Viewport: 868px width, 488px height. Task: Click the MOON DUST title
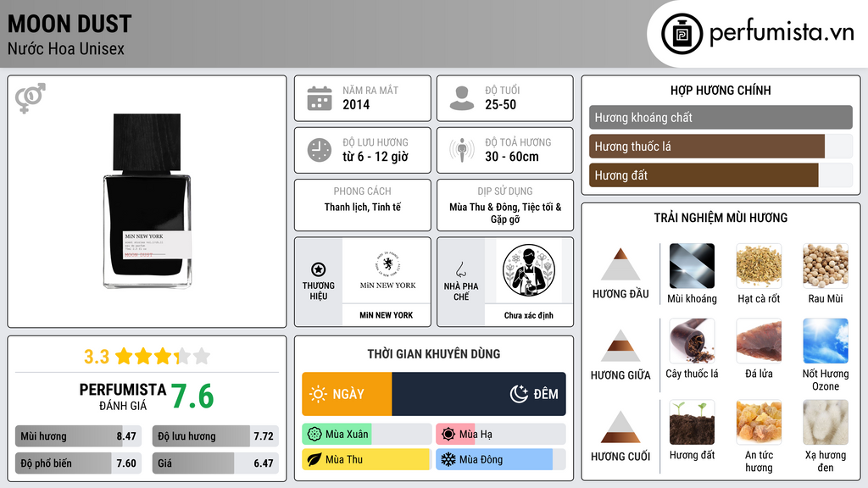click(x=70, y=24)
